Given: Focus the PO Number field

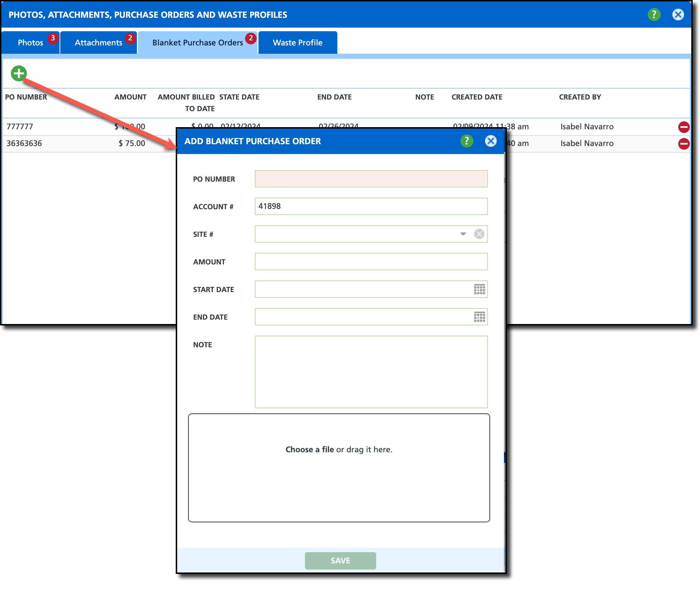Looking at the screenshot, I should coord(371,179).
